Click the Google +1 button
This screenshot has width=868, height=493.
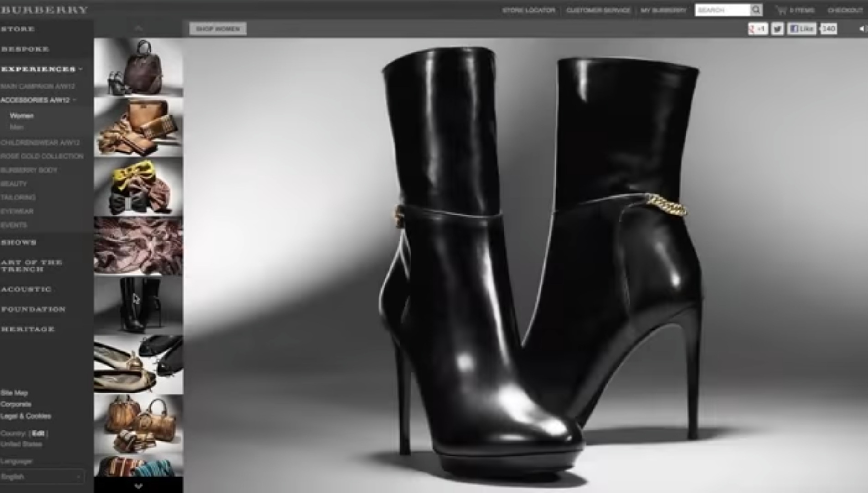tap(757, 29)
